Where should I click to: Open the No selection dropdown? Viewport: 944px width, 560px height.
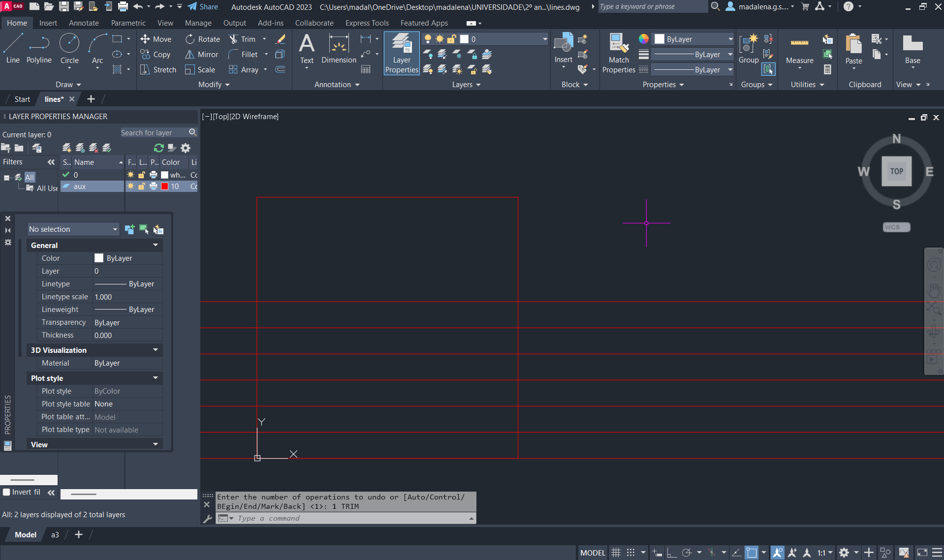[x=73, y=229]
